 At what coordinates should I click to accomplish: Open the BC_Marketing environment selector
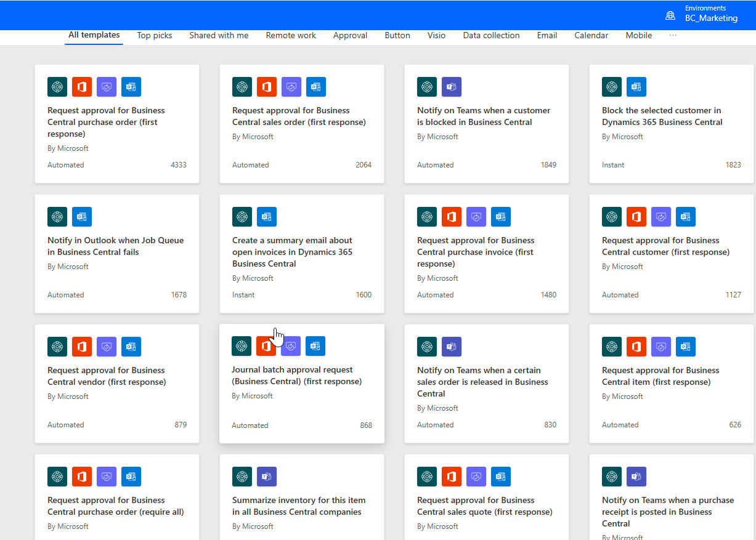pos(711,18)
